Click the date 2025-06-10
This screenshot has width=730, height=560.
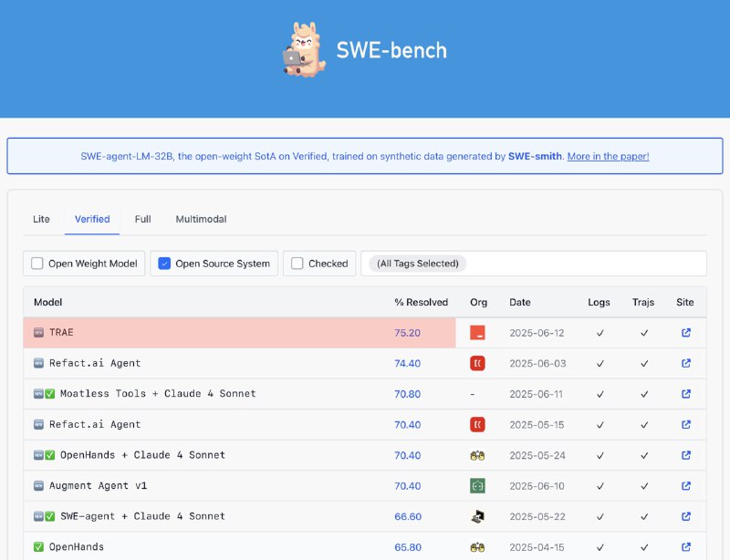(x=537, y=486)
